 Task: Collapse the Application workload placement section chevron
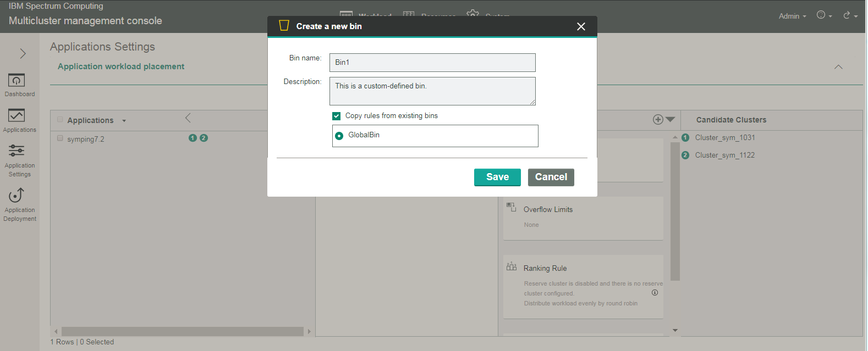(838, 67)
